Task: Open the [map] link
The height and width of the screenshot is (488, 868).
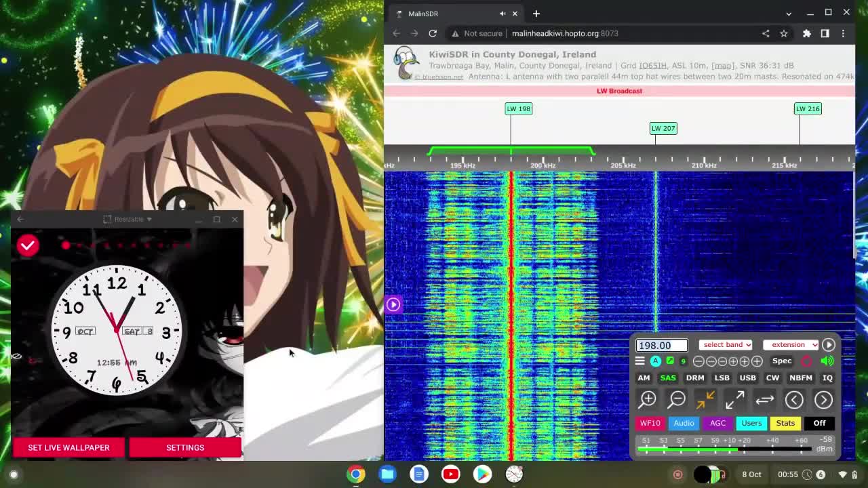Action: click(x=722, y=66)
